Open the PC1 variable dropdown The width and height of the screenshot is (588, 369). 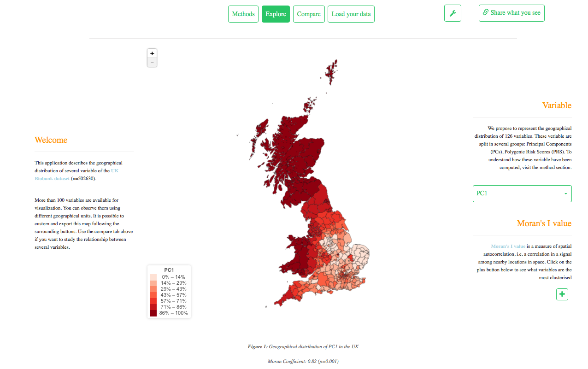522,193
